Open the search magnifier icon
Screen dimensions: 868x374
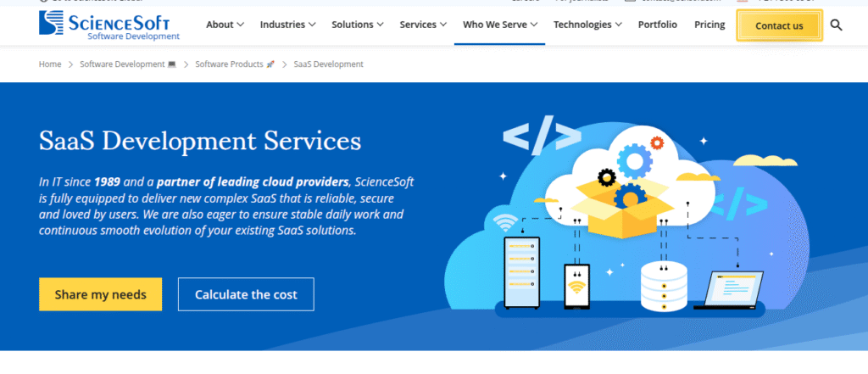836,25
